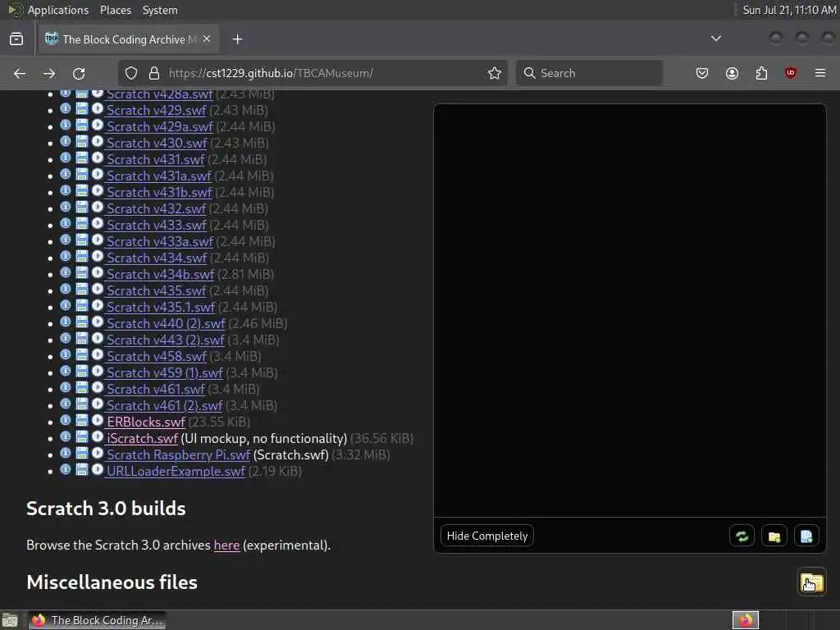
Task: Open the Applications menu
Action: click(58, 10)
